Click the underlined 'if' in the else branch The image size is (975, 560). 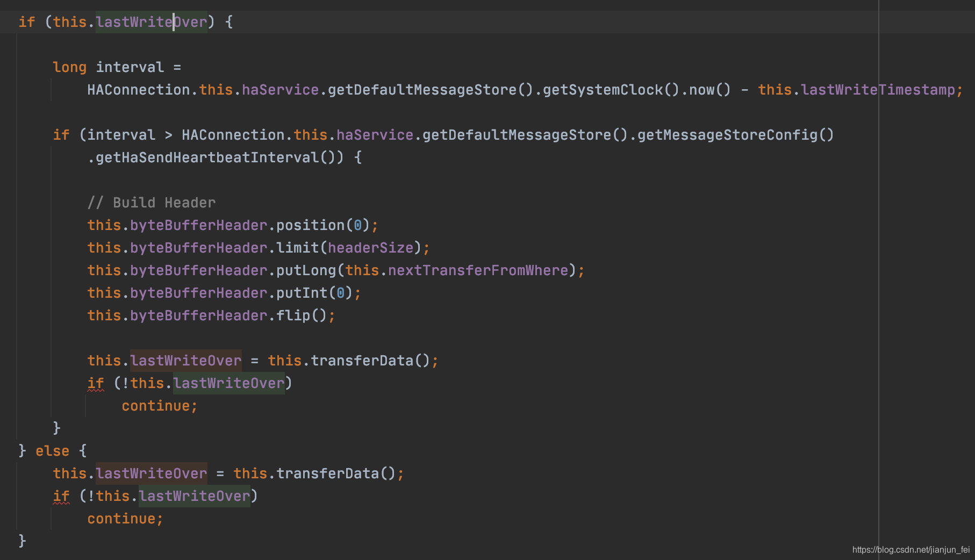(x=61, y=496)
